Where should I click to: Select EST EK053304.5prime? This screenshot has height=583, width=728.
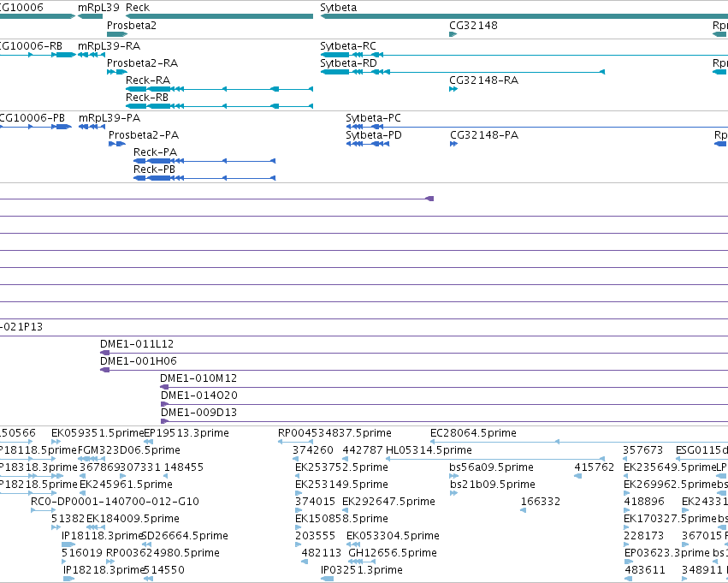click(x=393, y=536)
